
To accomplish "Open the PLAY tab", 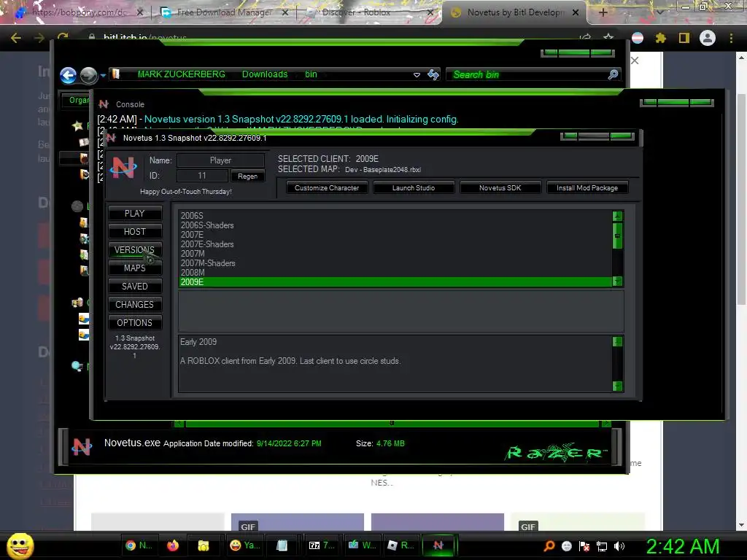I will pyautogui.click(x=135, y=214).
